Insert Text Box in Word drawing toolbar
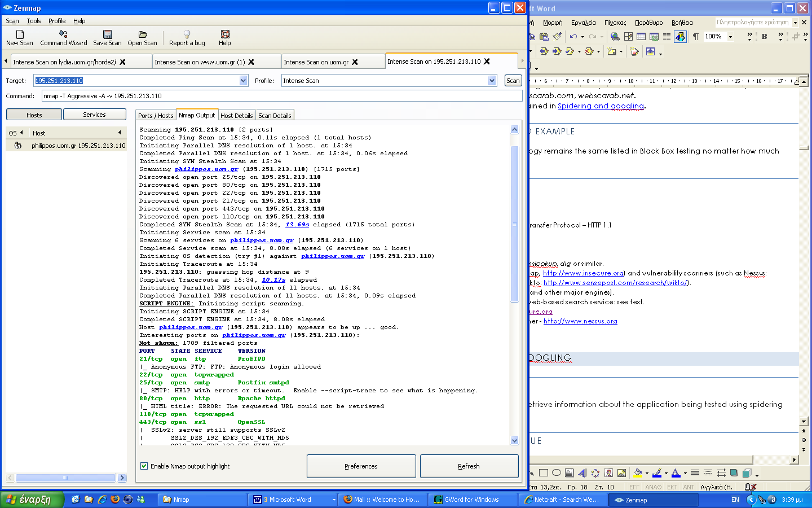 click(x=570, y=473)
